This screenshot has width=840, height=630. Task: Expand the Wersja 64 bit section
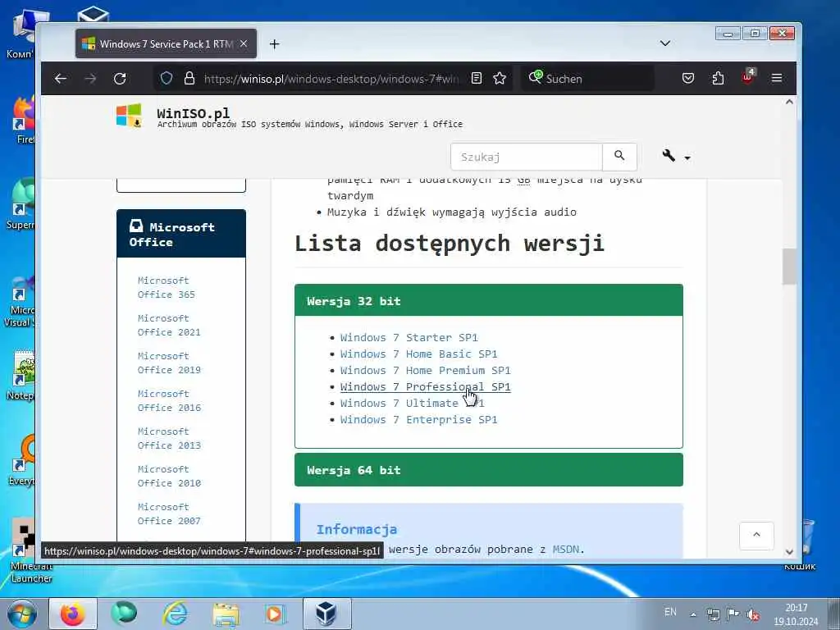[489, 470]
